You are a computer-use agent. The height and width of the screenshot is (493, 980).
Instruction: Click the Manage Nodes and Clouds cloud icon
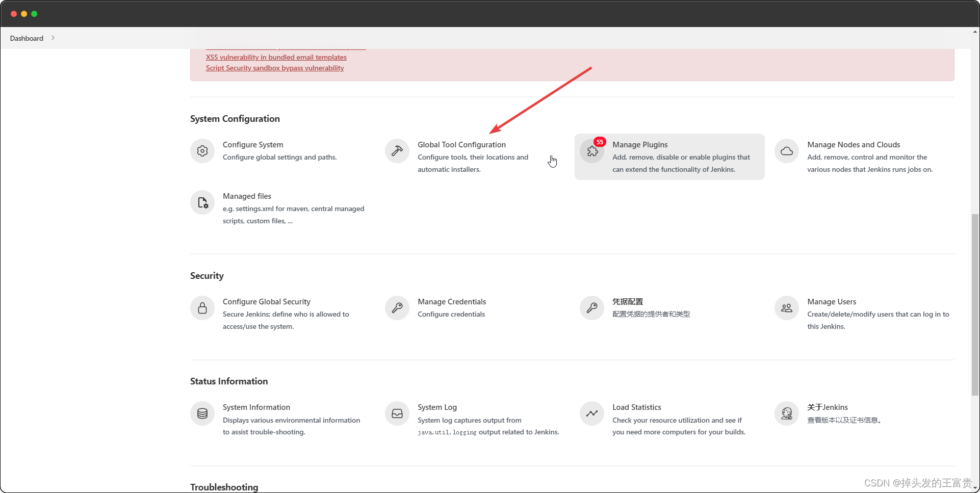(x=787, y=150)
